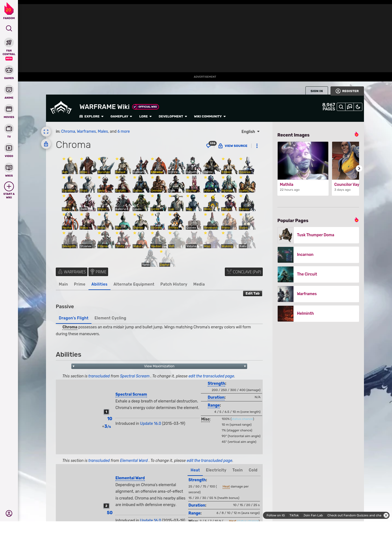Click the Start a Wiki plus icon

tap(9, 186)
